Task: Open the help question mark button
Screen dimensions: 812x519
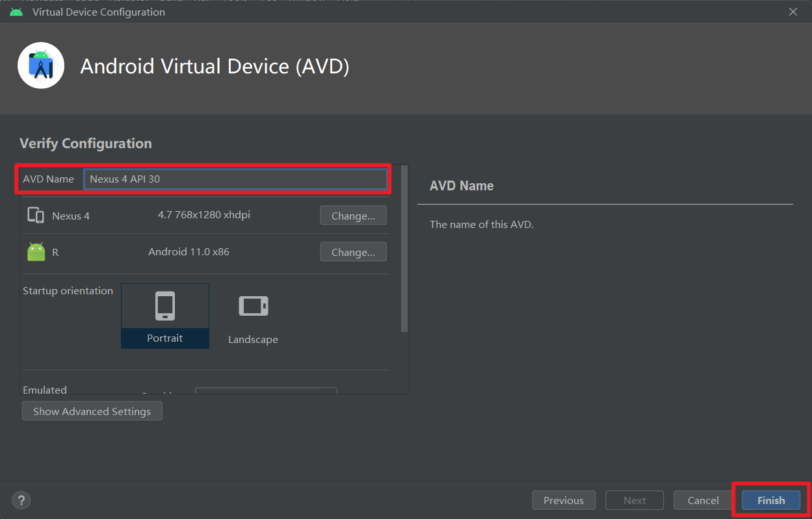Action: tap(21, 500)
